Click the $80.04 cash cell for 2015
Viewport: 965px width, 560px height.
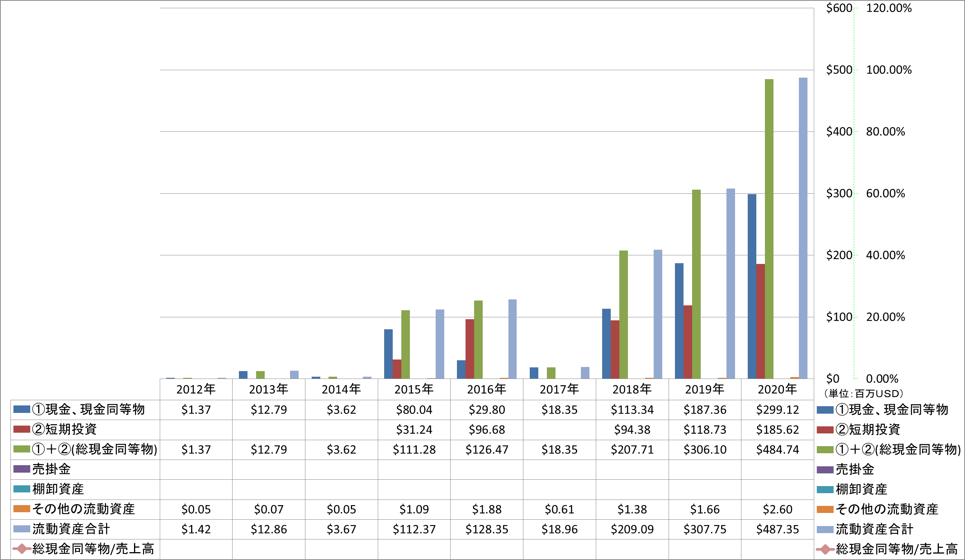click(x=414, y=410)
